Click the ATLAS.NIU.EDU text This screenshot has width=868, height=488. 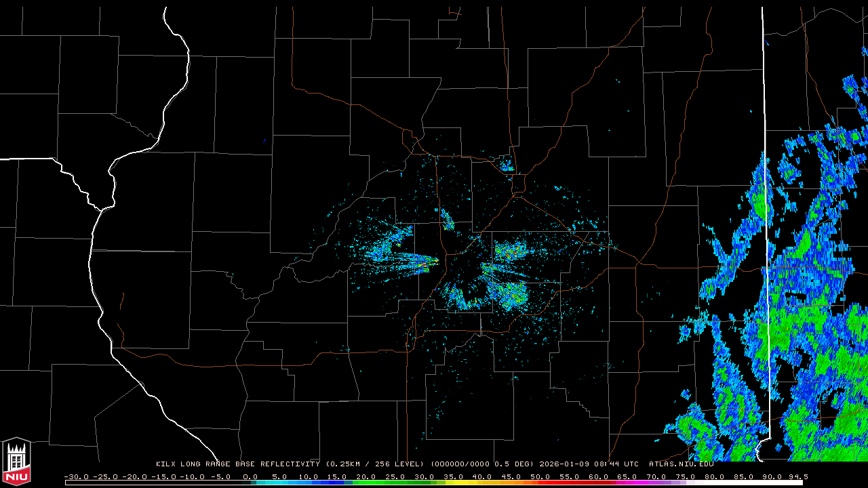[681, 464]
